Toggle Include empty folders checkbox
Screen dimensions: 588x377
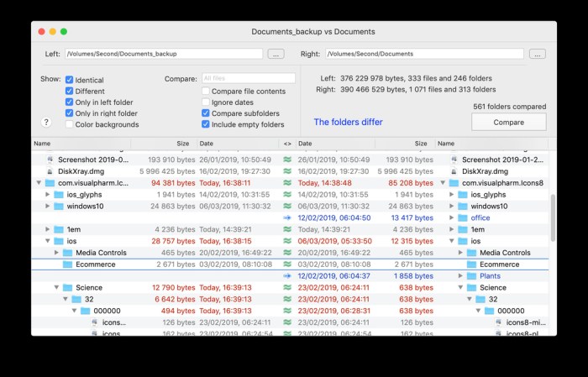(x=206, y=124)
